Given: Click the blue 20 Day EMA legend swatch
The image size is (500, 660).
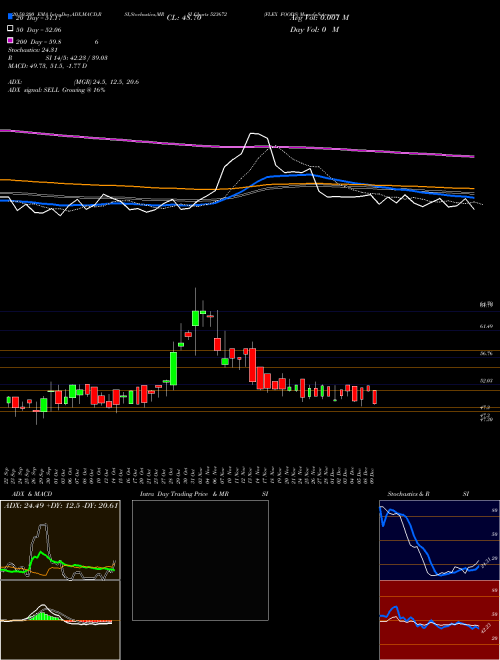Looking at the screenshot, I should (10, 17).
